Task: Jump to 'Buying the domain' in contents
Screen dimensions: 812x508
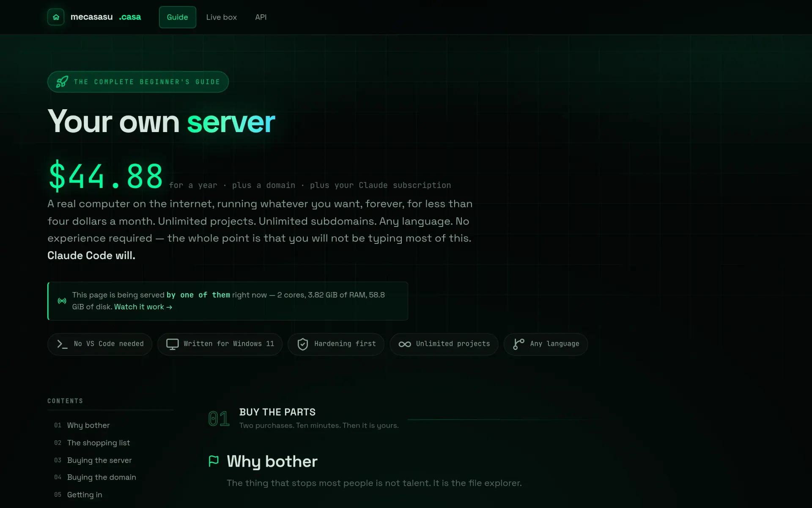Action: 101,477
